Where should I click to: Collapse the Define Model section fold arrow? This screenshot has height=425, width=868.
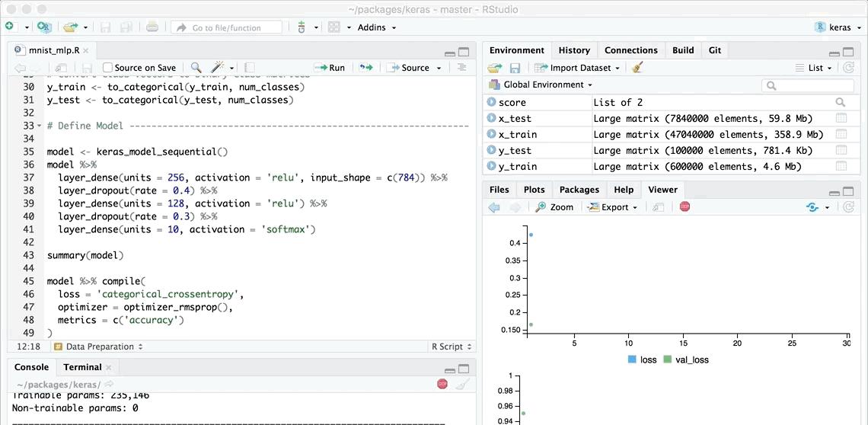point(39,126)
